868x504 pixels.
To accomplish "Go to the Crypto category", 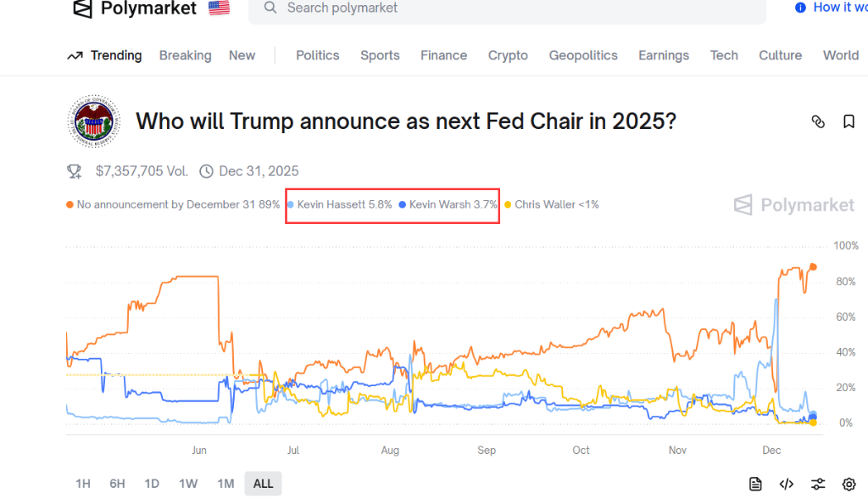I will coord(508,55).
